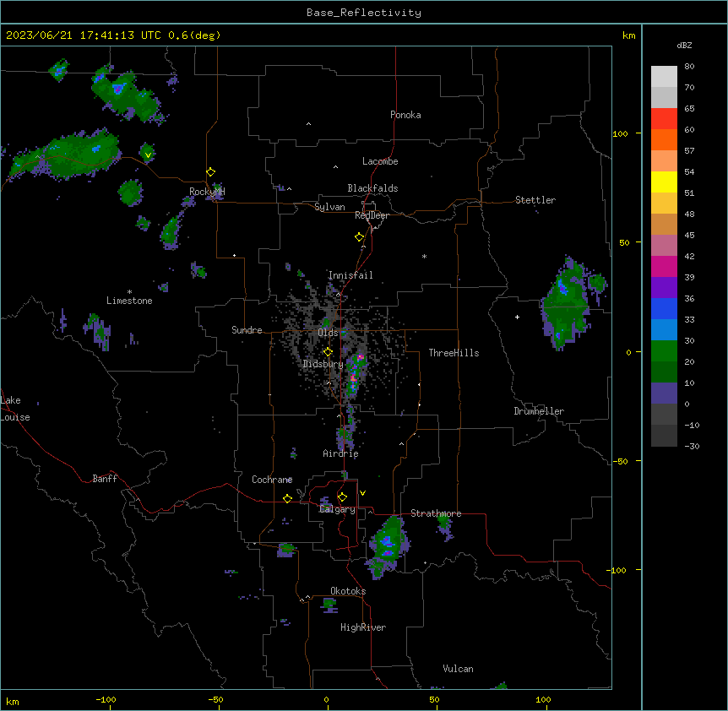Click the Drumheller label
Screen dimensions: 728x711
pyautogui.click(x=539, y=411)
